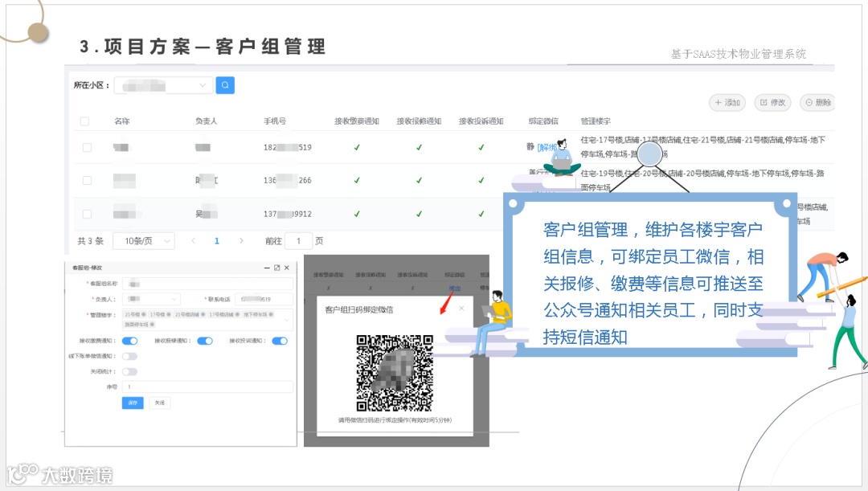The image size is (868, 491).
Task: Remove the 17号楼店铺 tag
Action: 237,314
